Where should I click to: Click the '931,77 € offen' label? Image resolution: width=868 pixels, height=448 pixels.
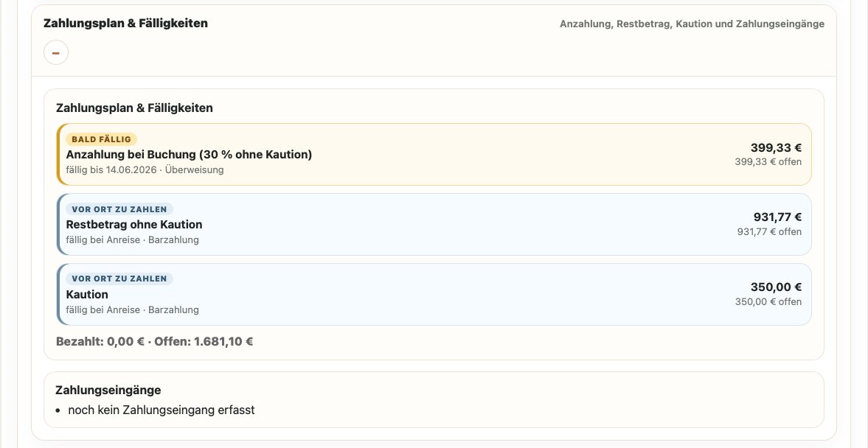point(769,232)
